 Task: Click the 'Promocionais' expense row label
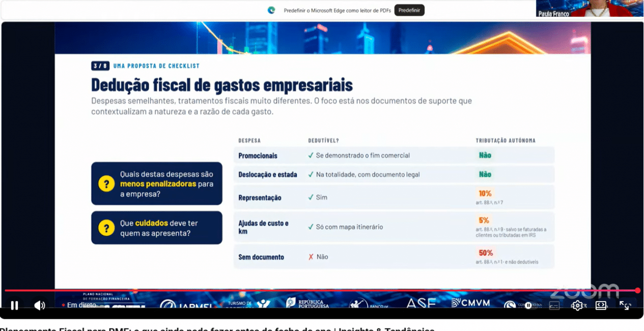coord(258,155)
